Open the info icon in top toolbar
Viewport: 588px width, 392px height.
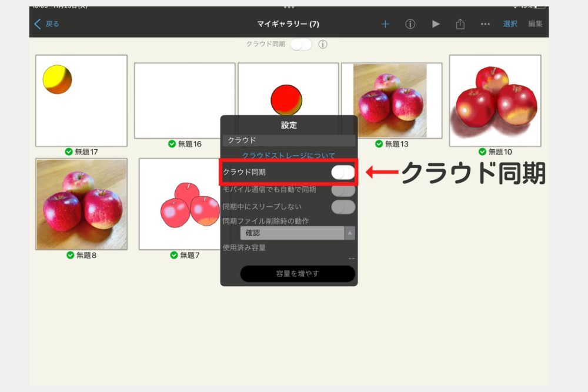coord(410,24)
